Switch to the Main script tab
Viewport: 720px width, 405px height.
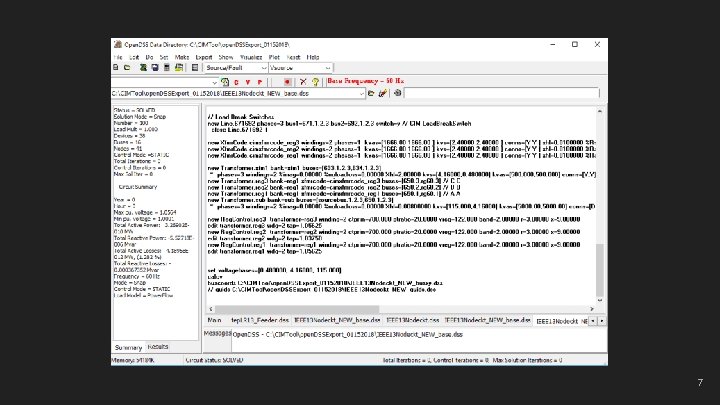214,320
